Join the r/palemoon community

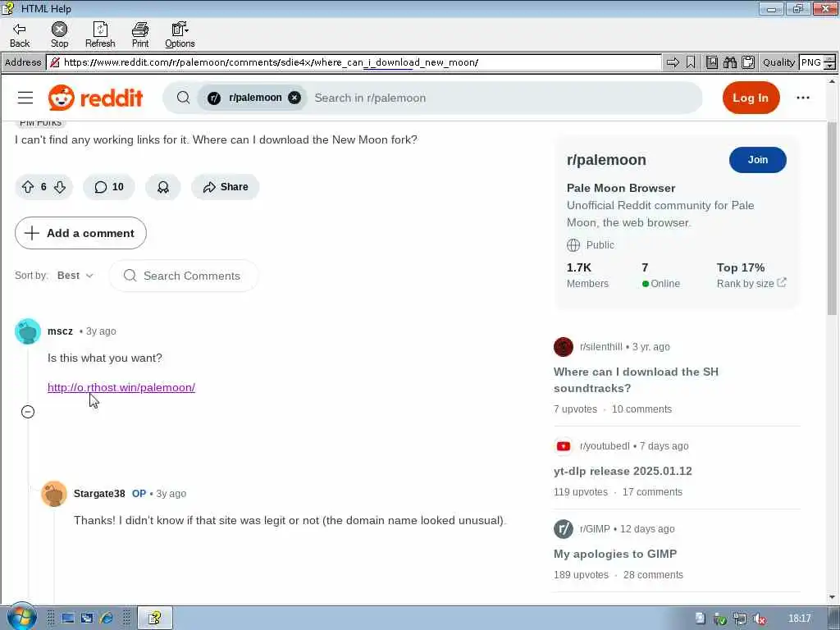tap(757, 160)
